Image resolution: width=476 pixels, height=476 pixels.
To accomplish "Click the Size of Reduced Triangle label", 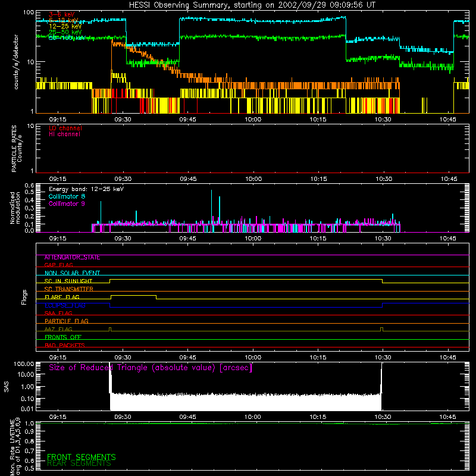I will 151,368.
